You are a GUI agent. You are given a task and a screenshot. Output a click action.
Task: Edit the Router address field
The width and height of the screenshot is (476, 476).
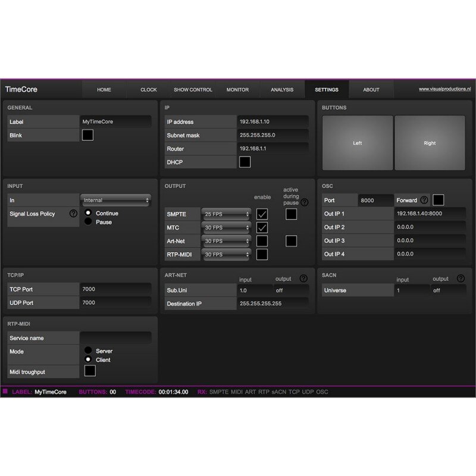tap(273, 148)
